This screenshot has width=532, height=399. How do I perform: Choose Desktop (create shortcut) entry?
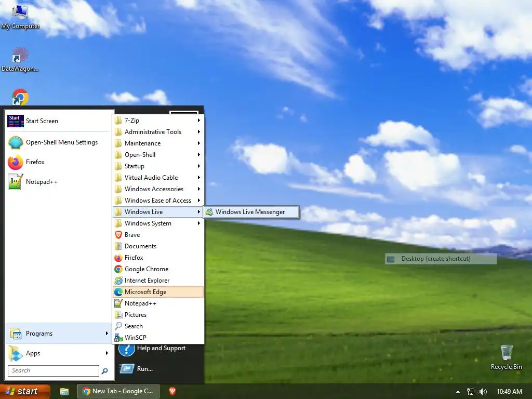[441, 259]
